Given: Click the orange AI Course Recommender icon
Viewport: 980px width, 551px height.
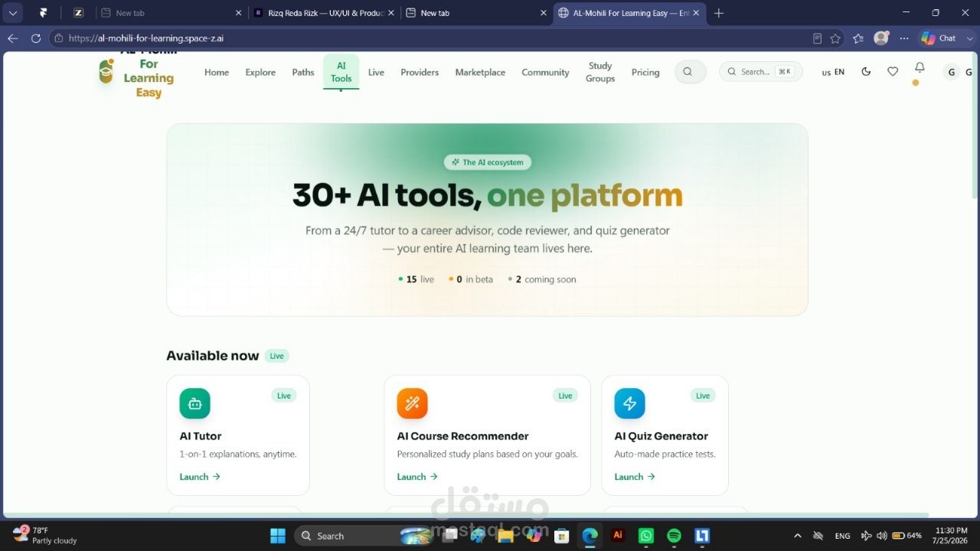Looking at the screenshot, I should [x=412, y=403].
